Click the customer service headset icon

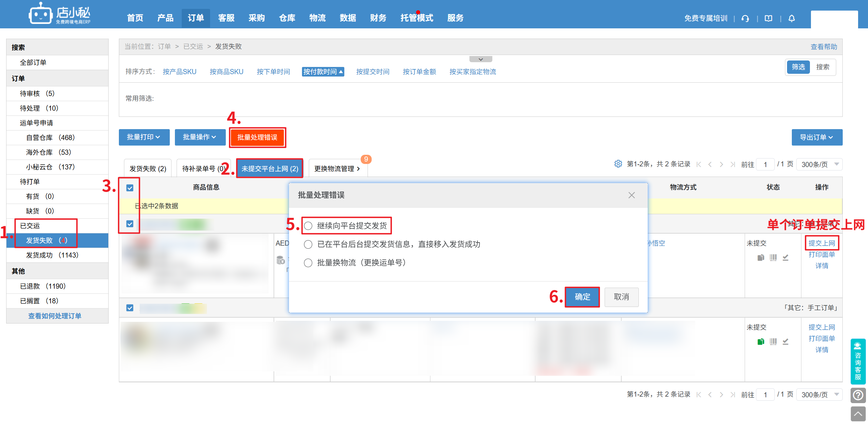point(745,18)
